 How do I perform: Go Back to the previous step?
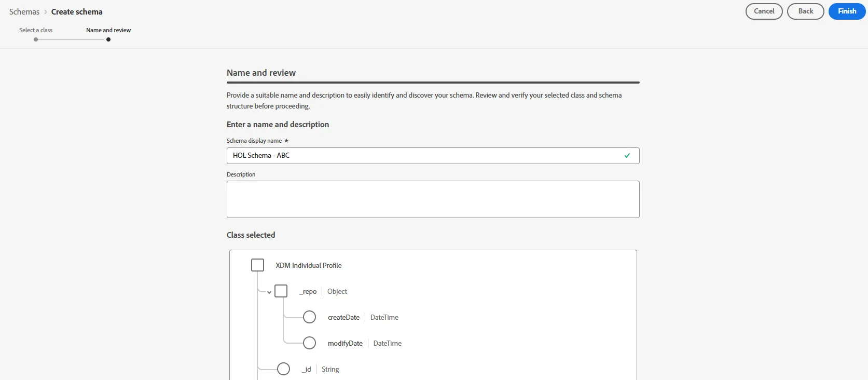tap(805, 11)
